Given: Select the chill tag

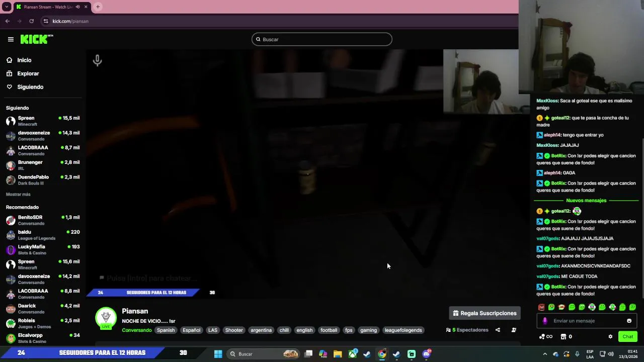Looking at the screenshot, I should tap(284, 330).
